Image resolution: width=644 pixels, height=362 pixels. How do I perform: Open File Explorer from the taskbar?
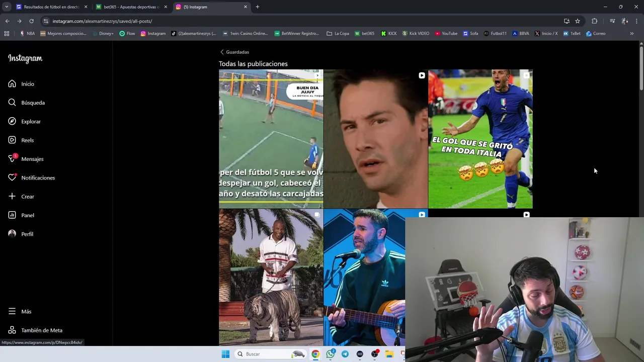click(x=389, y=354)
